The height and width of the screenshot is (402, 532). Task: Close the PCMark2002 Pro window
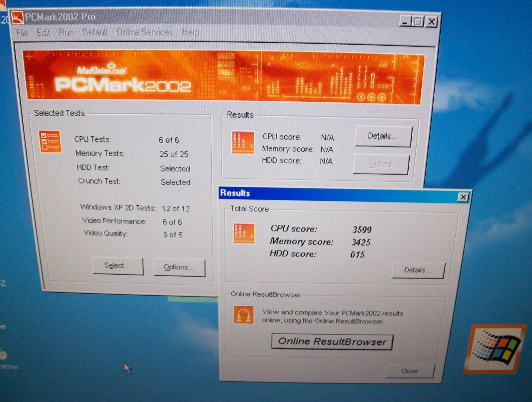click(x=431, y=22)
